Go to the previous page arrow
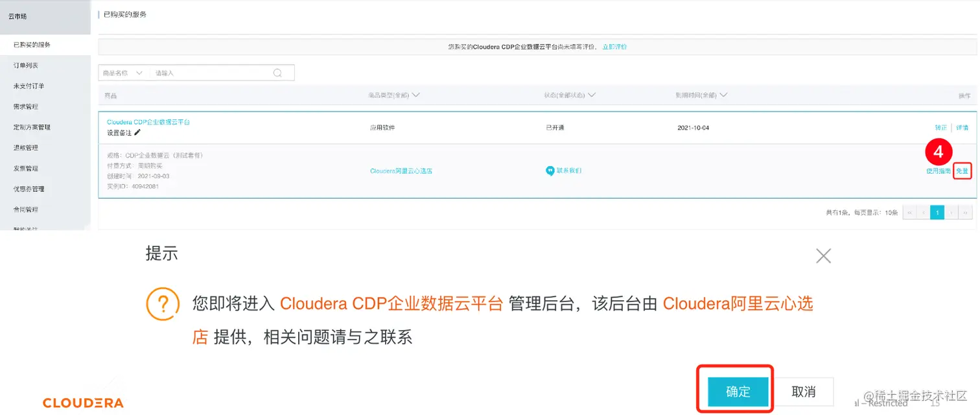Viewport: 980px width, 415px height. (x=923, y=213)
